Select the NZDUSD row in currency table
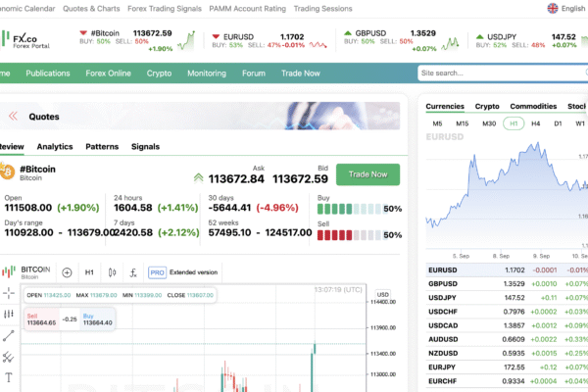 (x=507, y=354)
